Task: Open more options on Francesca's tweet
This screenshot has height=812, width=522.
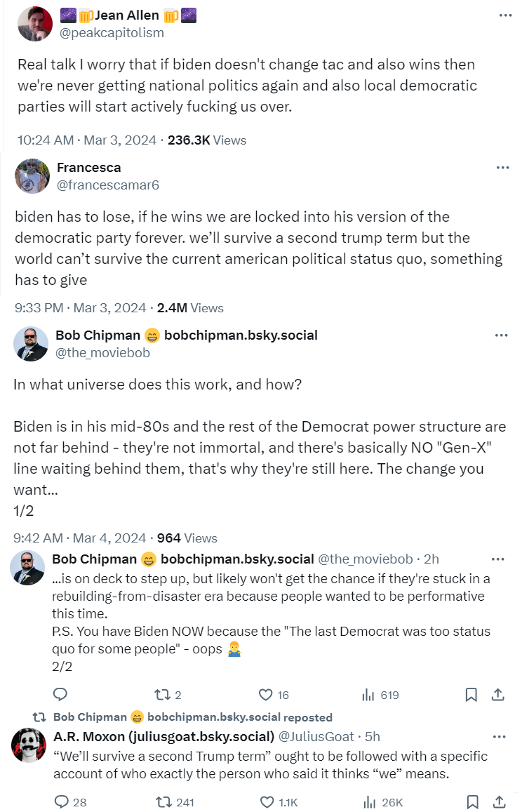Action: coord(502,168)
